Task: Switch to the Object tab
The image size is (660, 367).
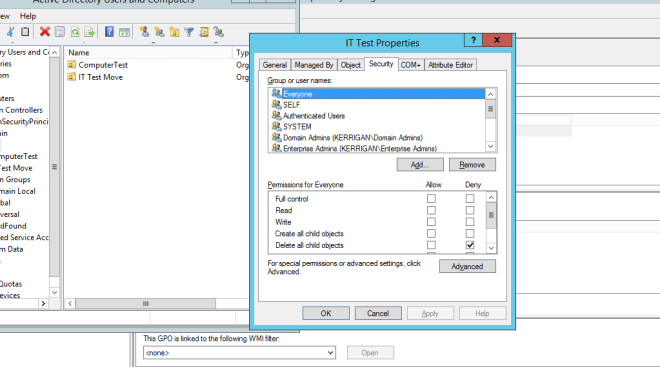Action: [x=351, y=65]
